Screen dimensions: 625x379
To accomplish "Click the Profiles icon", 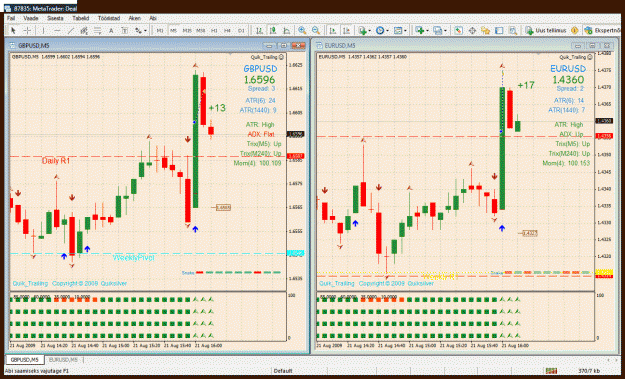I will tap(438, 31).
